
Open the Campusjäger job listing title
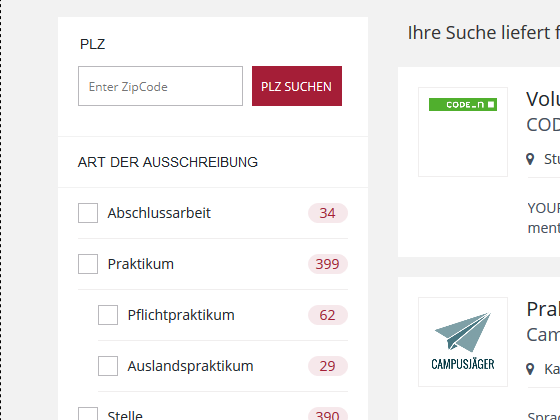click(543, 309)
